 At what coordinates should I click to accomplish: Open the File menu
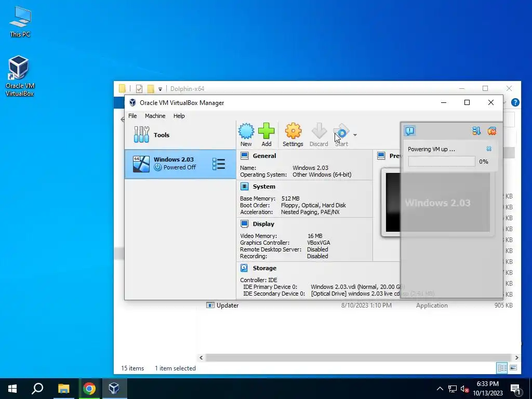pyautogui.click(x=132, y=116)
